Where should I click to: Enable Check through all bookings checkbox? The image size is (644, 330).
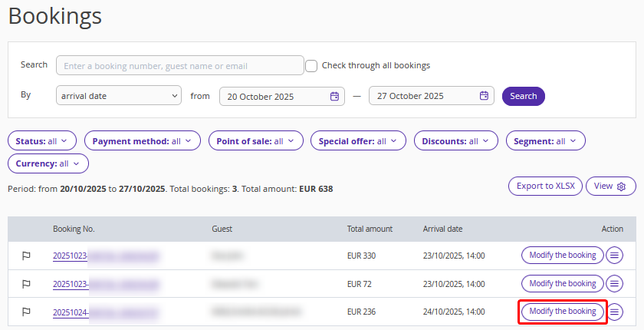point(311,65)
